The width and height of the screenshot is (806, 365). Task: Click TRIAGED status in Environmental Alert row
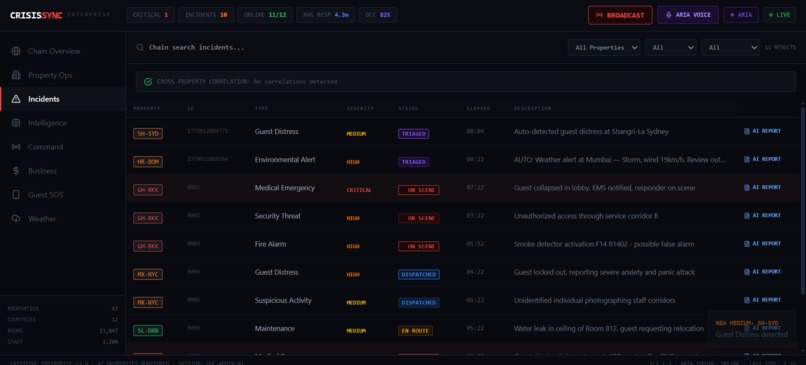(x=413, y=161)
